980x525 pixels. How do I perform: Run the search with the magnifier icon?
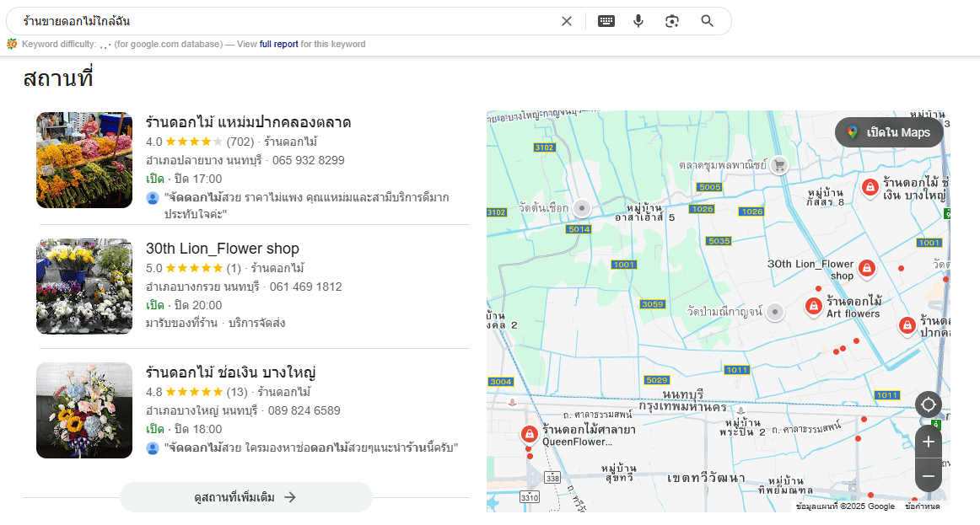pos(707,21)
